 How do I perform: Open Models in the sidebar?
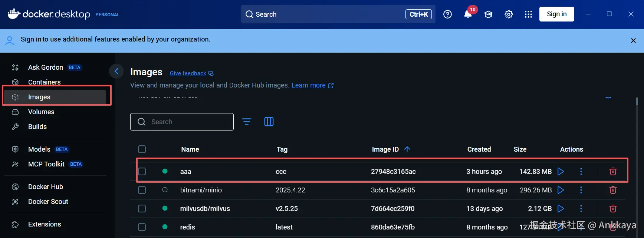(56, 149)
